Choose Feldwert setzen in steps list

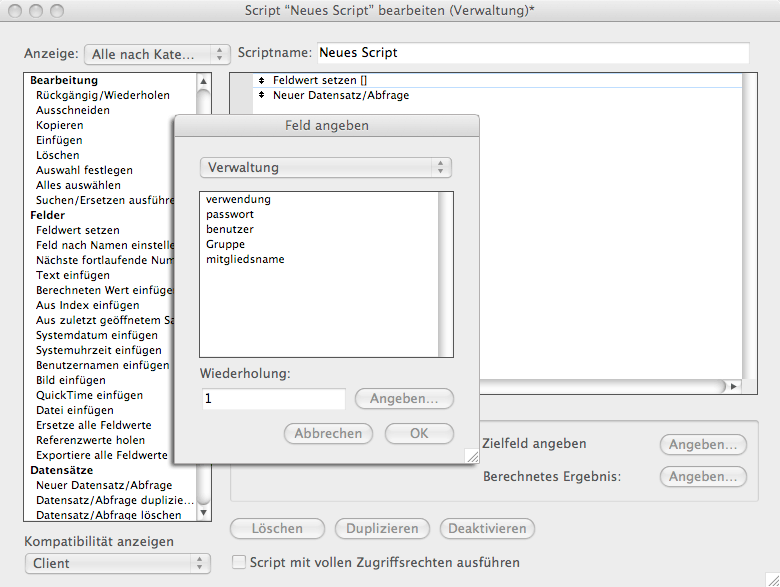click(78, 230)
